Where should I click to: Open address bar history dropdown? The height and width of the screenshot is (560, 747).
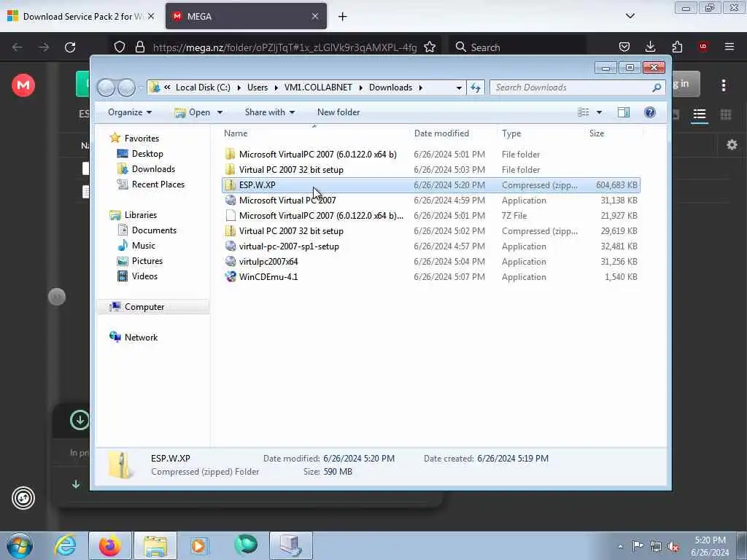(459, 87)
